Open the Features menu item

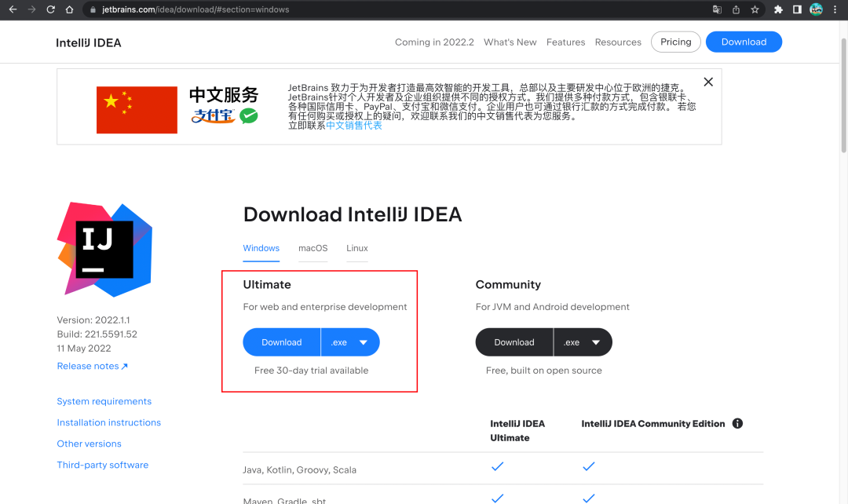[x=565, y=42]
